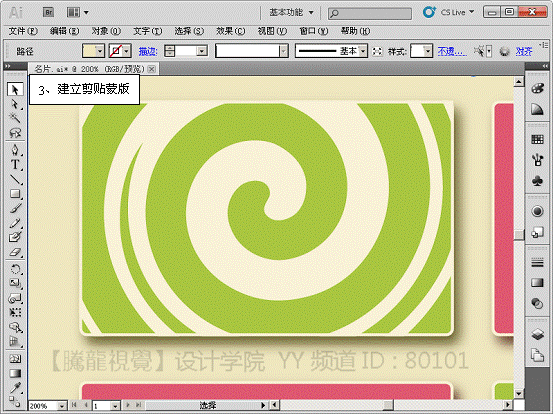Screen dimensions: 553x414
Task: Open the 文件 menu
Action: coord(23,31)
